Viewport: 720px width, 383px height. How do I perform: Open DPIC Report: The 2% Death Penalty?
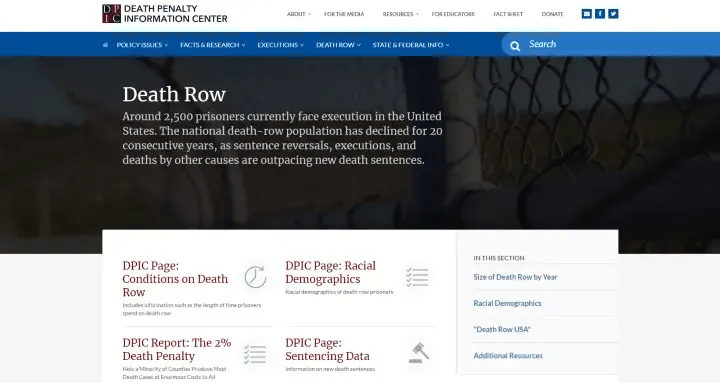[x=177, y=349]
